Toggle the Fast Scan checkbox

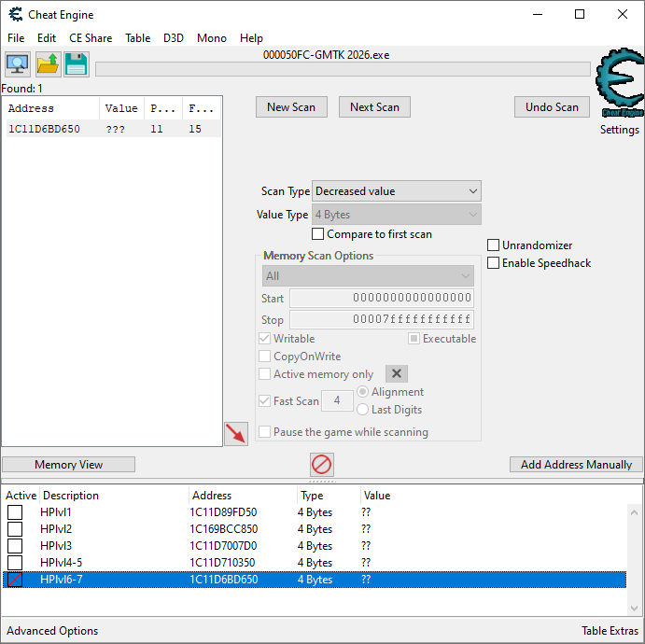(264, 401)
